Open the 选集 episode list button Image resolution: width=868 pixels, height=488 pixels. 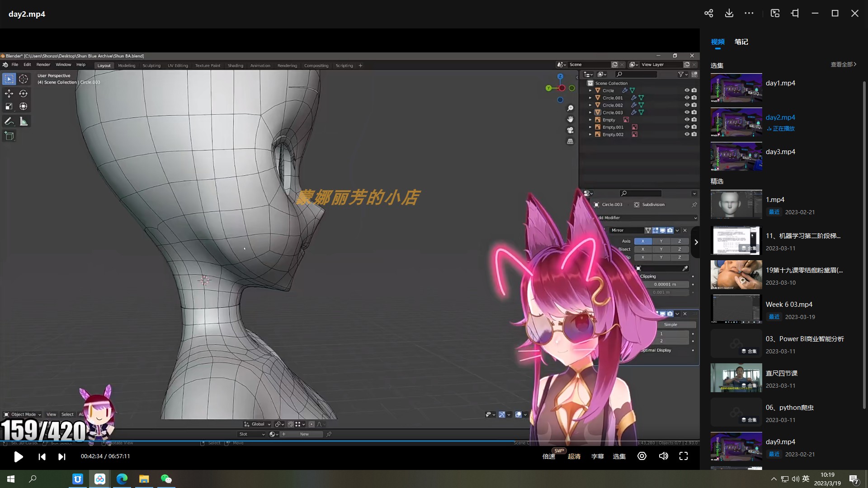point(619,456)
